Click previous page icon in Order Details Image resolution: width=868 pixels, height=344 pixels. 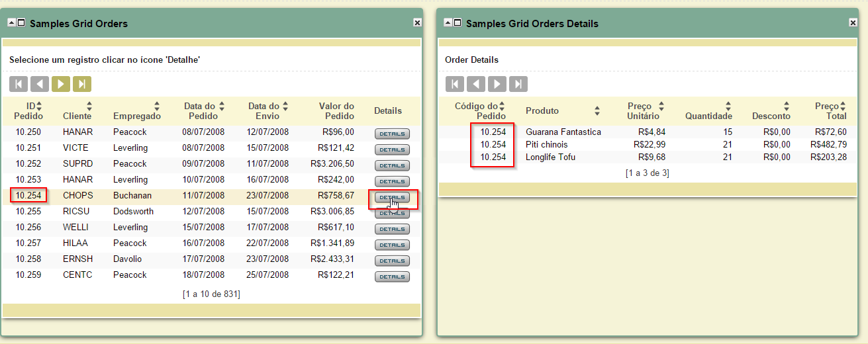[x=476, y=84]
